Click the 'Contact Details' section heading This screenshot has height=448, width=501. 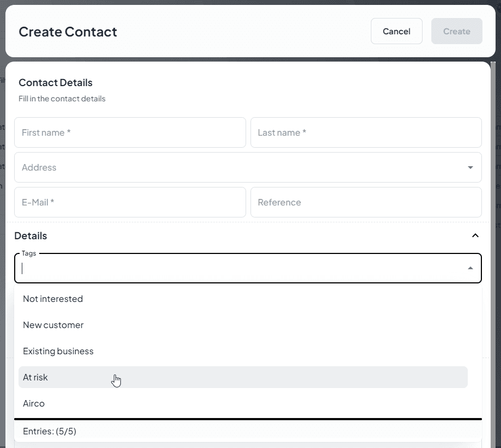56,82
